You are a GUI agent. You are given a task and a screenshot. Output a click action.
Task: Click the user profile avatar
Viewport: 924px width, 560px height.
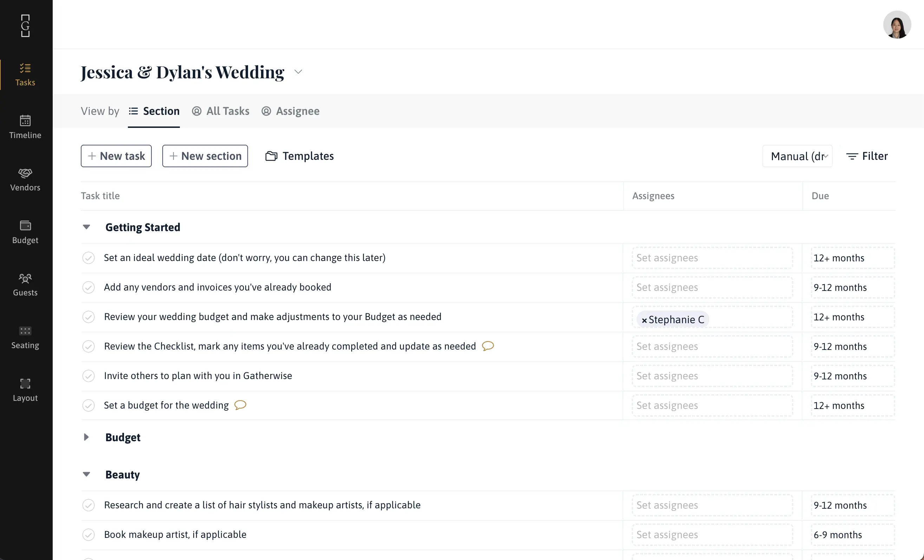[x=897, y=25]
